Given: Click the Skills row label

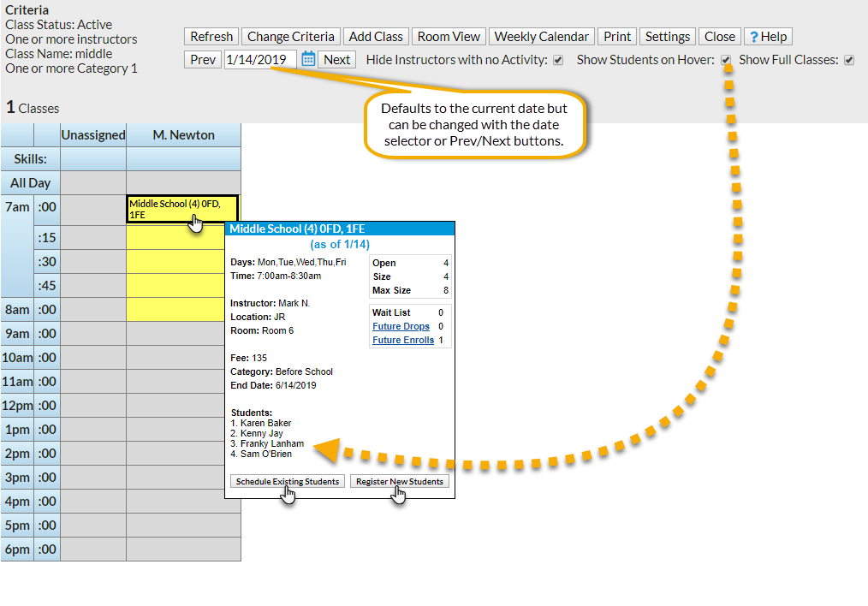Looking at the screenshot, I should click(x=31, y=159).
